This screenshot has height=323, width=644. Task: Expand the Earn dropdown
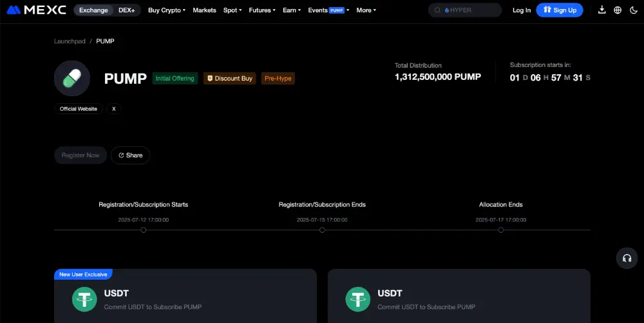click(x=292, y=10)
